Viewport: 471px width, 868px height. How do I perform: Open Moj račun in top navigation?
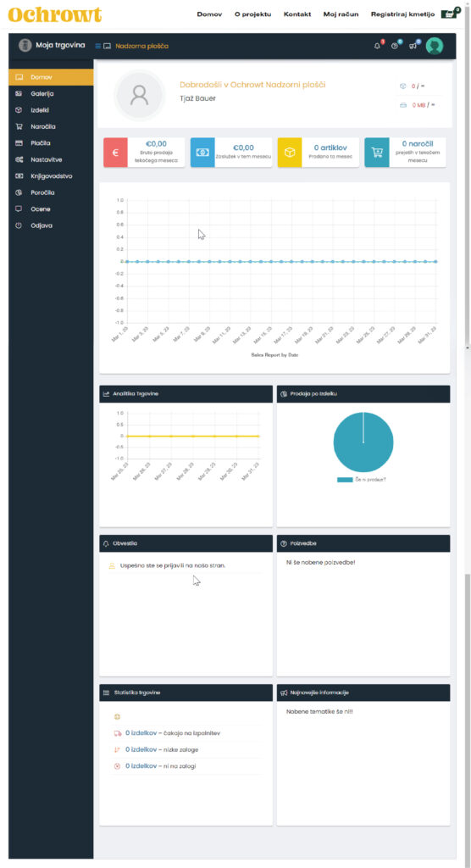click(x=341, y=14)
